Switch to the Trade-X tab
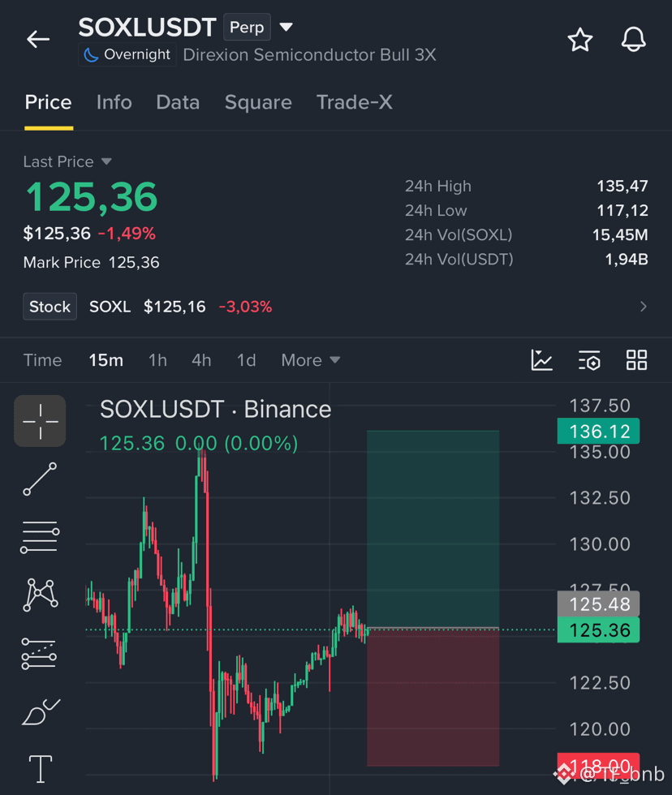Viewport: 672px width, 795px height. (x=354, y=102)
